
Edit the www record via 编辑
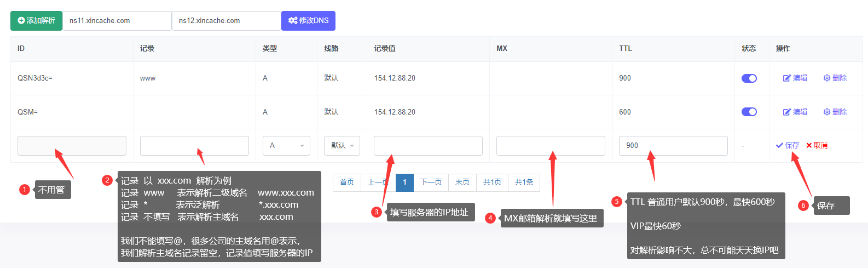(795, 78)
